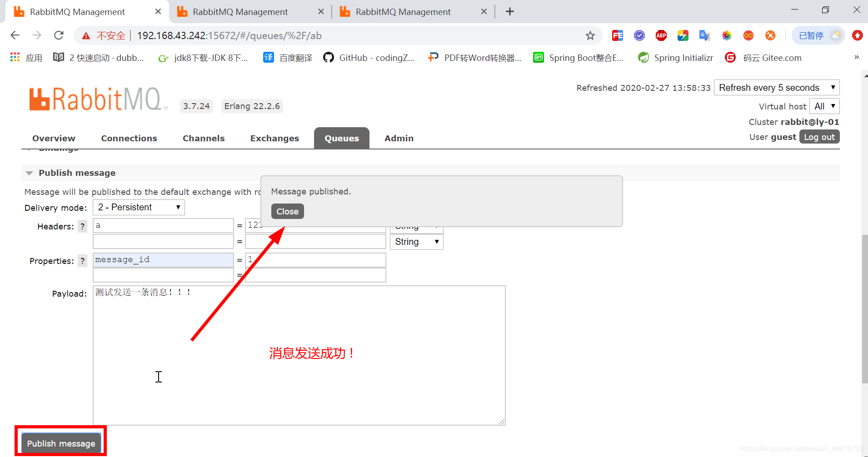Show more bookmarks via double chevron
The image size is (868, 457).
pos(856,57)
